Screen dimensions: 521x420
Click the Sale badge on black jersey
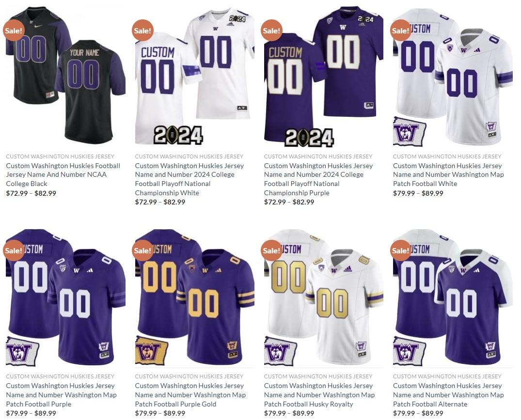point(14,31)
